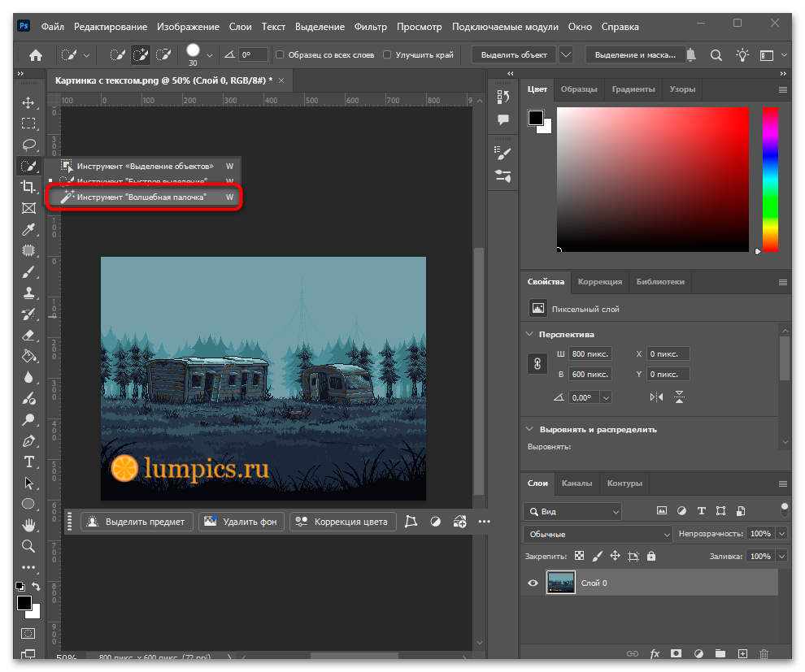Viewport: 805px width, 672px height.
Task: Select the Move tool
Action: tap(28, 102)
